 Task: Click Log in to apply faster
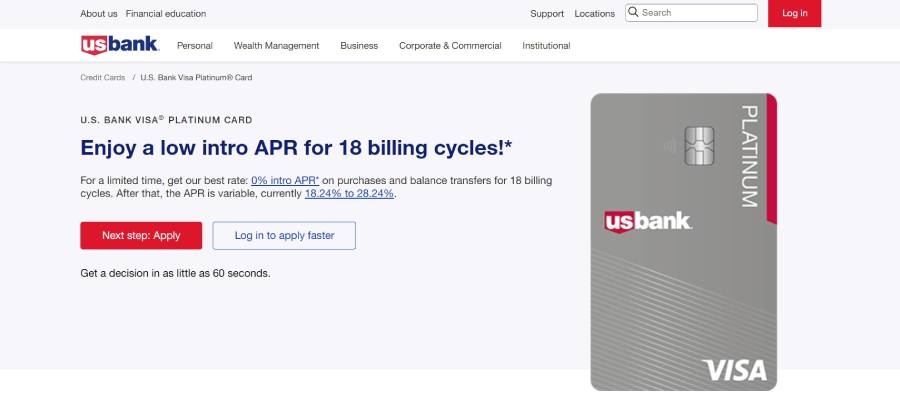click(x=284, y=235)
